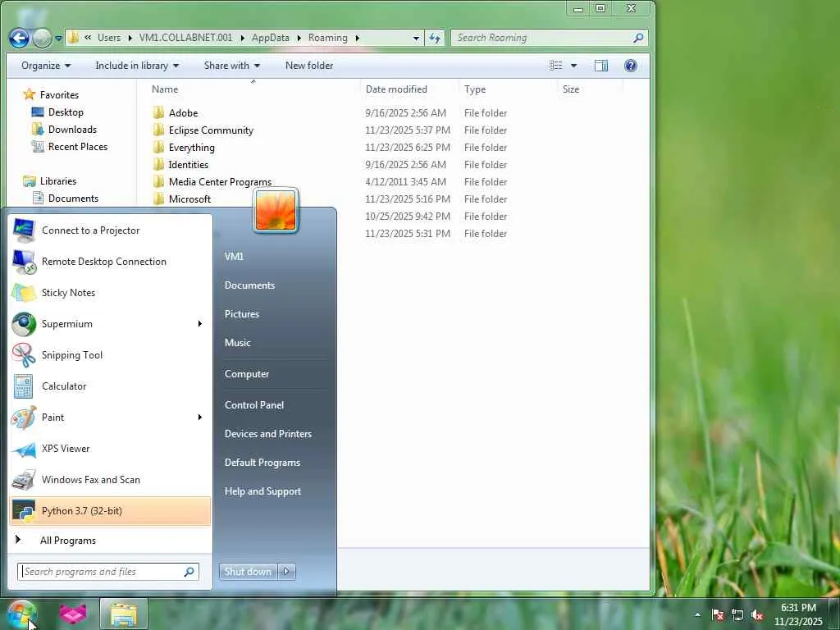Viewport: 840px width, 630px height.
Task: Click the Windows Start orb
Action: coord(21,614)
